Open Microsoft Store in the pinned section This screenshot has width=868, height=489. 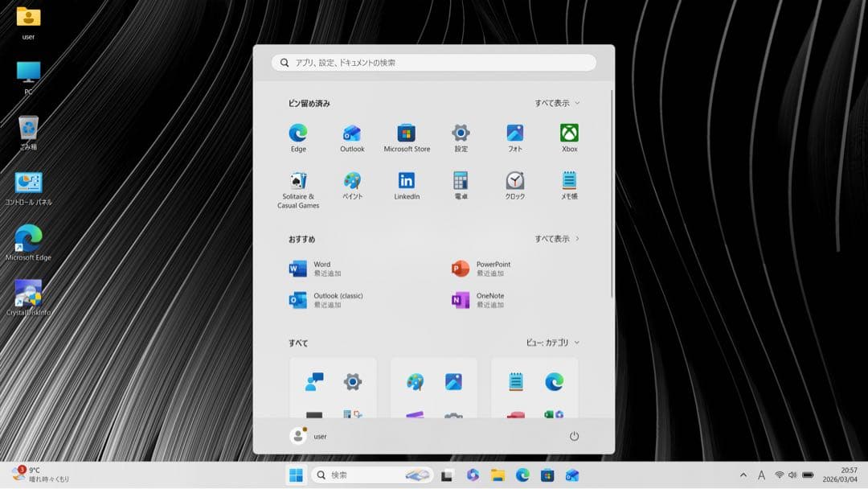[407, 138]
